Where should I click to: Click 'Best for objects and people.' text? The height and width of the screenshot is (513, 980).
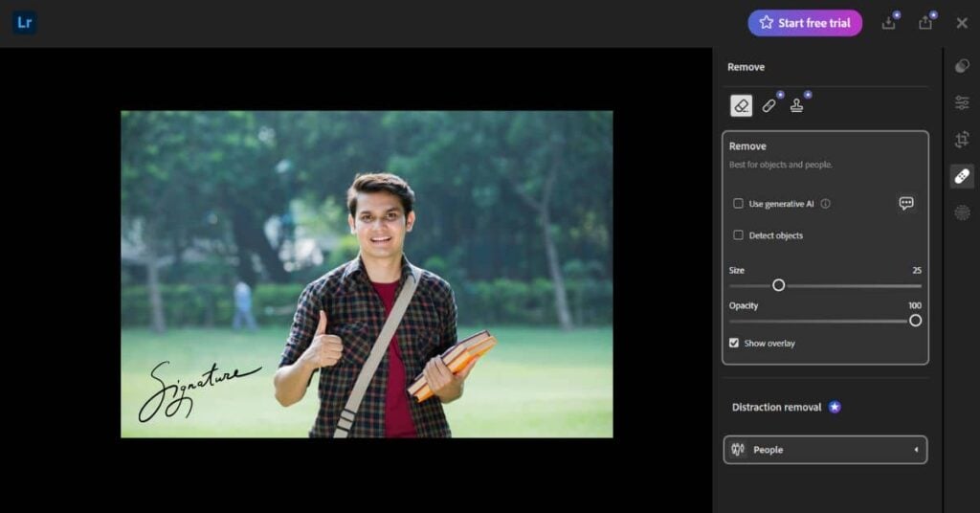[x=781, y=165]
